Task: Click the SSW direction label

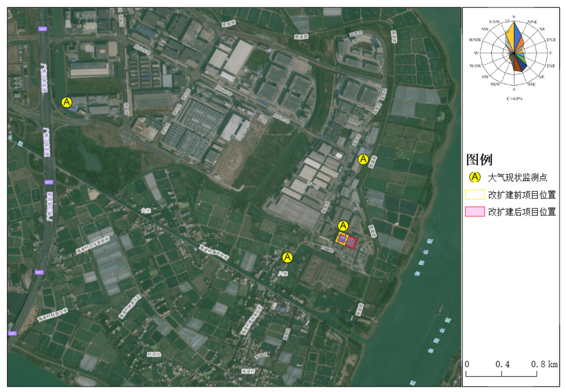Action: click(x=495, y=84)
